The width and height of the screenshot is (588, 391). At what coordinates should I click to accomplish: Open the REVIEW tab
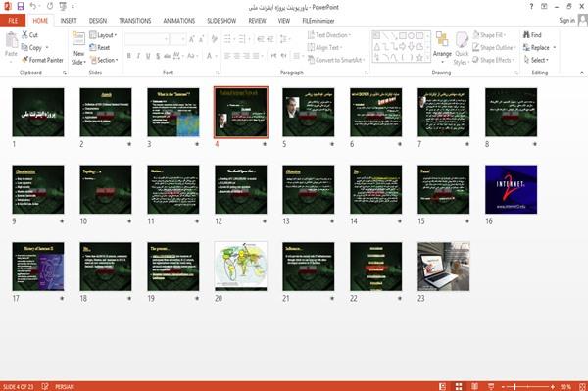257,21
